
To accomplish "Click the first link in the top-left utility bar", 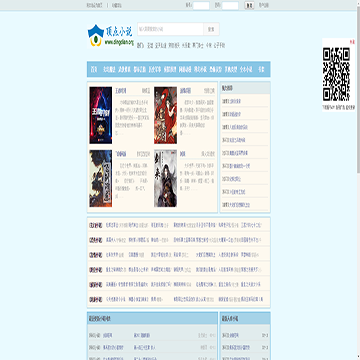I will click(x=95, y=5).
